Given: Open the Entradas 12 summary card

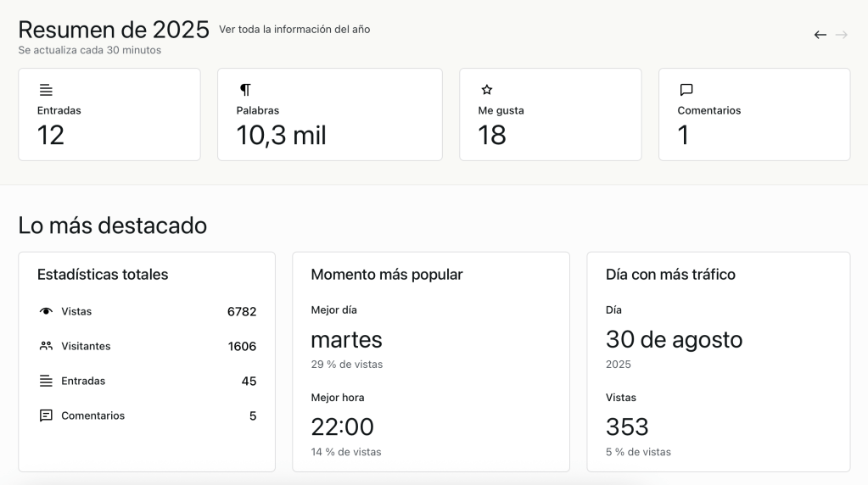Looking at the screenshot, I should pyautogui.click(x=109, y=114).
